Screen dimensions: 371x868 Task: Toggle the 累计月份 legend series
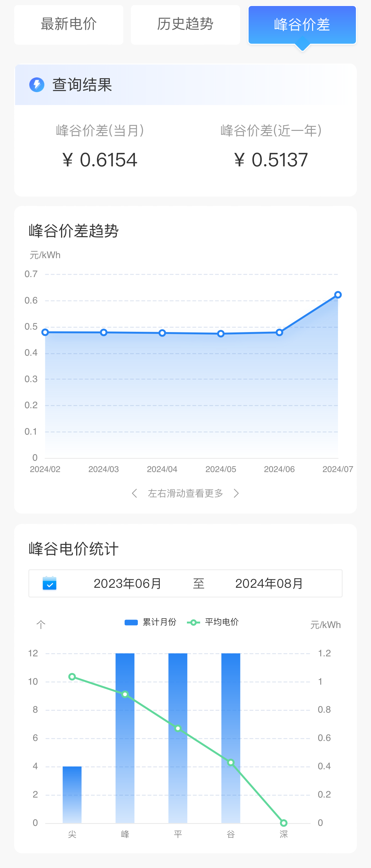[150, 622]
